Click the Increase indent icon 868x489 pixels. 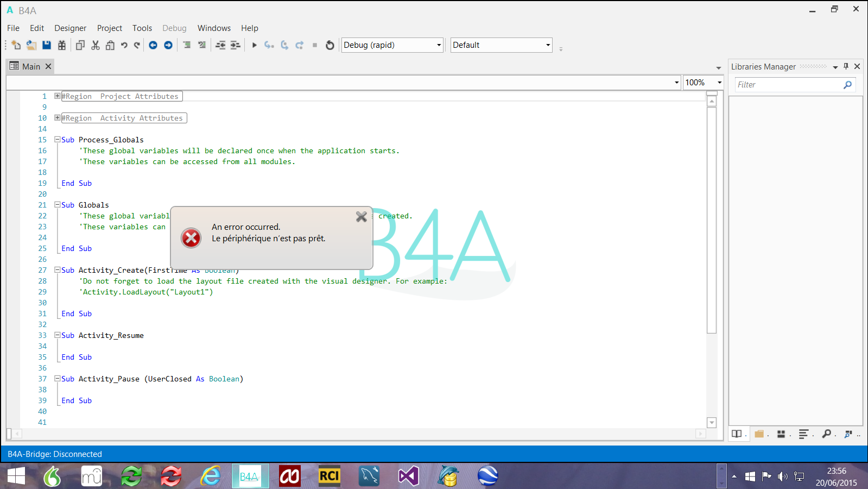point(236,45)
